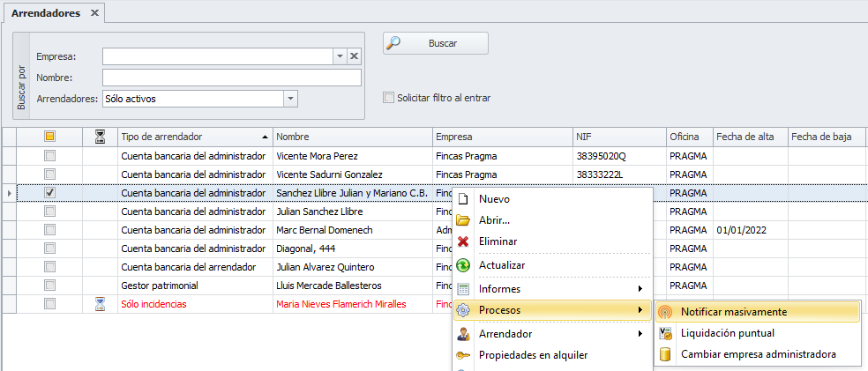Click the Informes report icon

point(463,289)
